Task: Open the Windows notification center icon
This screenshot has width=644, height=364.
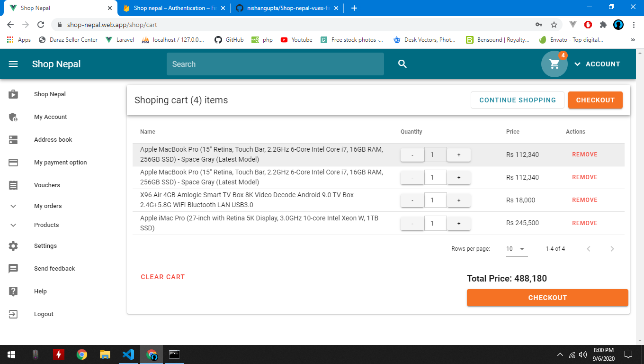Action: (628, 355)
